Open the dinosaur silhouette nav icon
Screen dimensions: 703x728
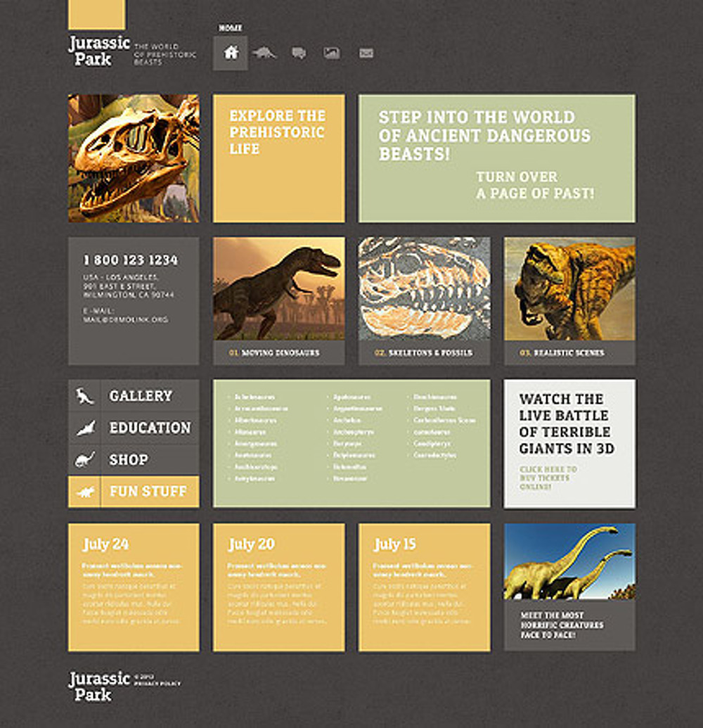click(264, 53)
